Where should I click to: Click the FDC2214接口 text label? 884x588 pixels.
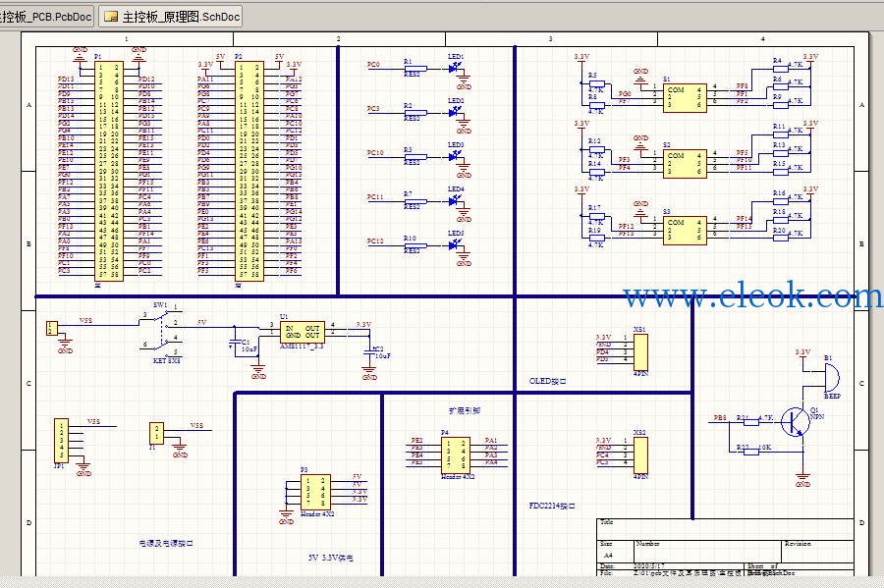click(552, 506)
